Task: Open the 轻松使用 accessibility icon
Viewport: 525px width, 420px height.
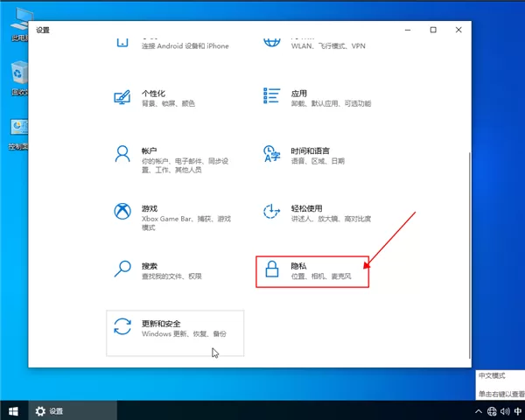Action: pyautogui.click(x=271, y=212)
